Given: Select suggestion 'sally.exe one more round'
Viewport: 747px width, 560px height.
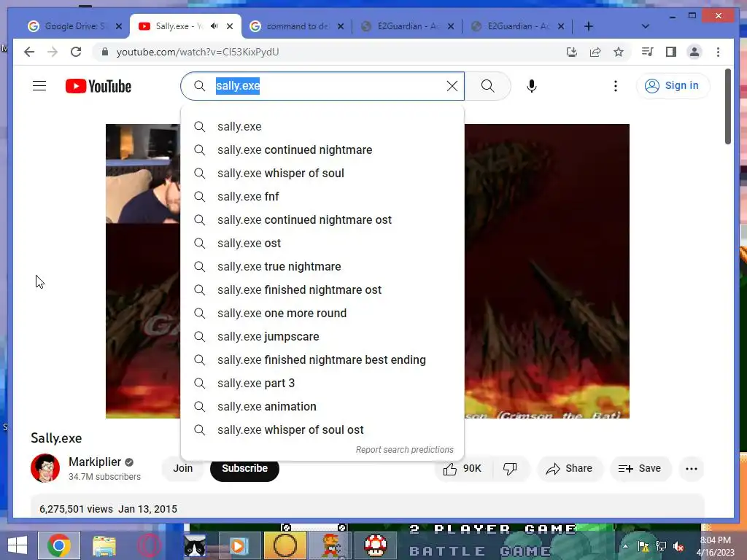Looking at the screenshot, I should 322,314.
